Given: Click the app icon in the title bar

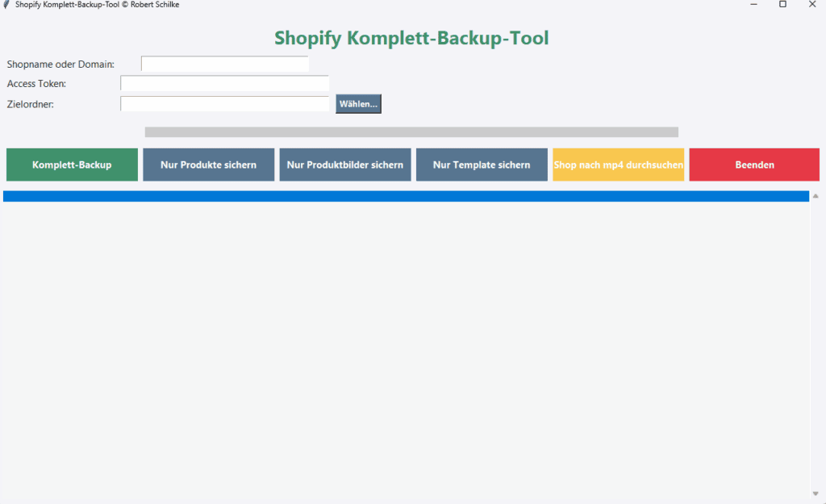Looking at the screenshot, I should coord(6,5).
